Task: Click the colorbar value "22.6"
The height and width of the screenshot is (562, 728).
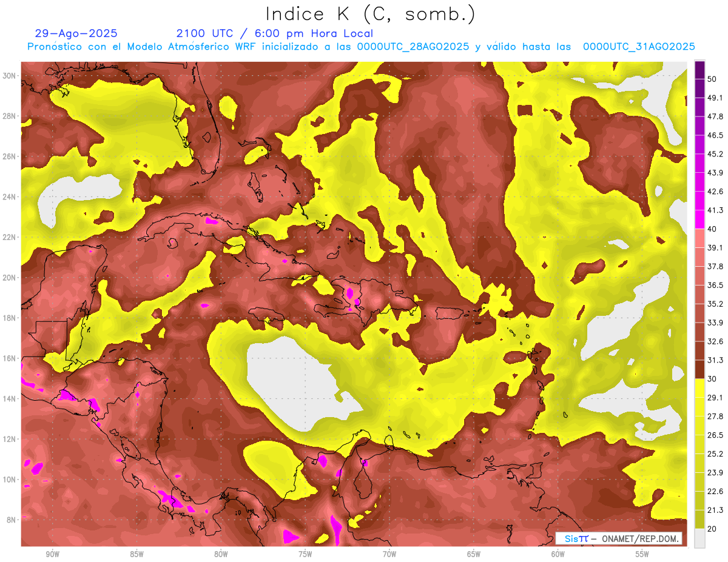Action: pyautogui.click(x=715, y=492)
